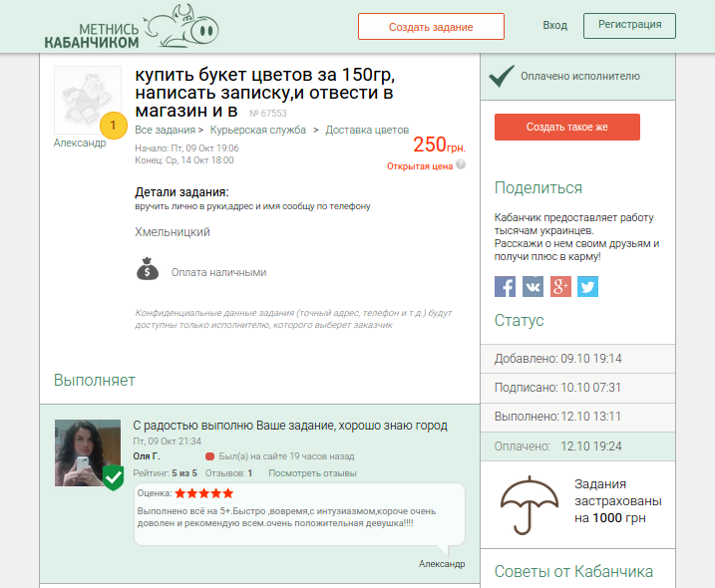Click the task title купить букет цветов
Screen dimensions: 715x588
(x=265, y=93)
